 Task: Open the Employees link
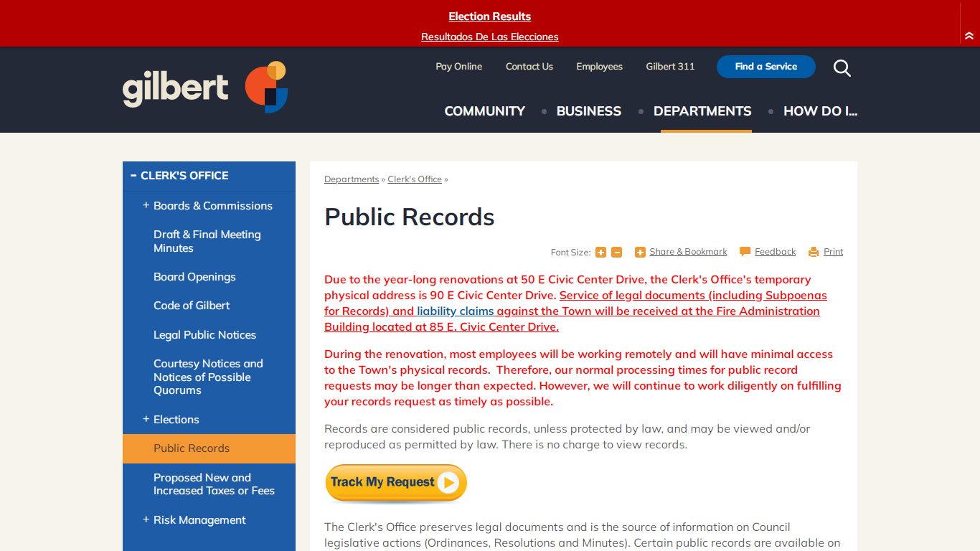tap(599, 66)
